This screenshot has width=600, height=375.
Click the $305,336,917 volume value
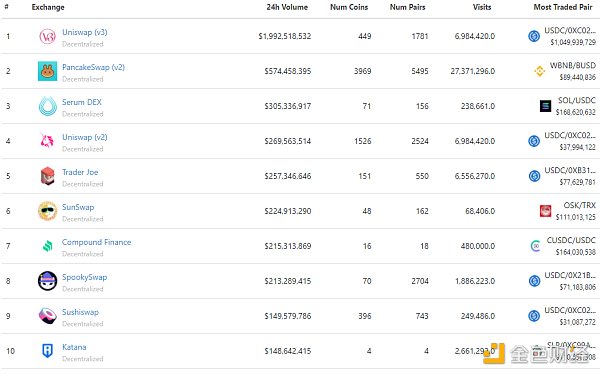click(288, 106)
